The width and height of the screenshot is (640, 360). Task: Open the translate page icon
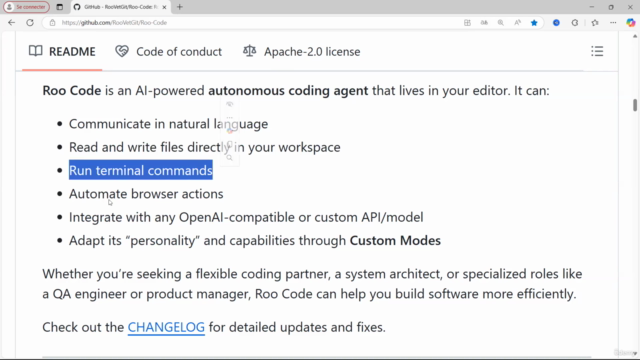(484, 23)
